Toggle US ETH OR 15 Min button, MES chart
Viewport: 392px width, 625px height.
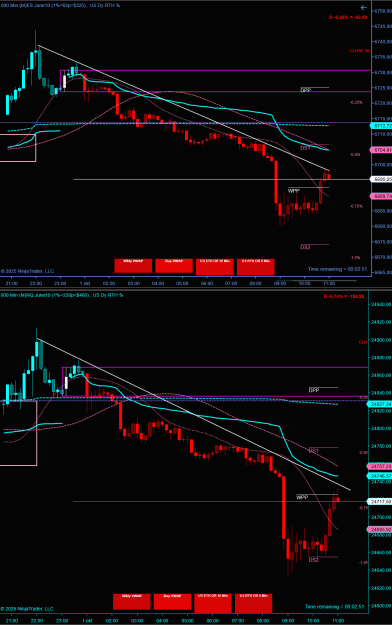pyautogui.click(x=215, y=267)
